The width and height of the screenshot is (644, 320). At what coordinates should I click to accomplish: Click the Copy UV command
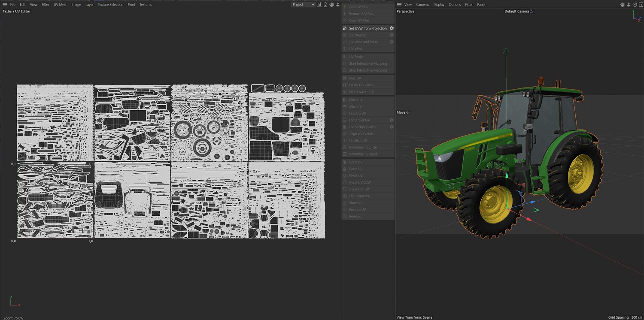[x=368, y=162]
